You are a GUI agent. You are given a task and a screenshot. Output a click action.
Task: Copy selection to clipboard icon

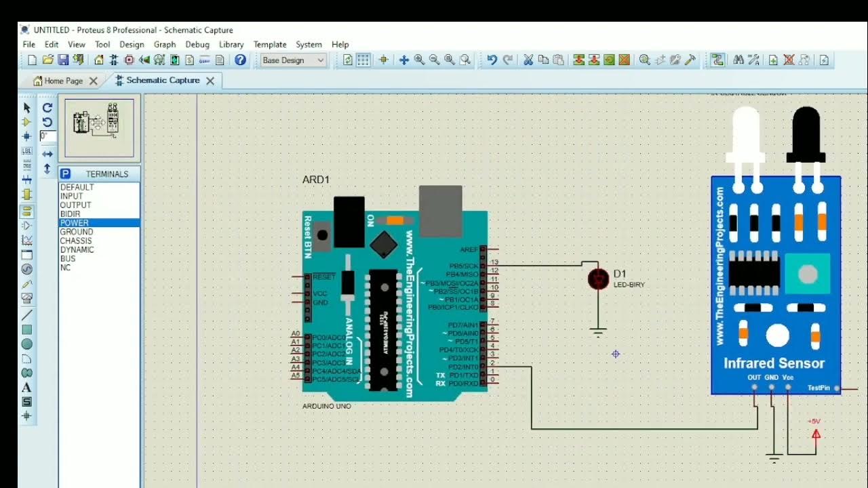click(543, 60)
